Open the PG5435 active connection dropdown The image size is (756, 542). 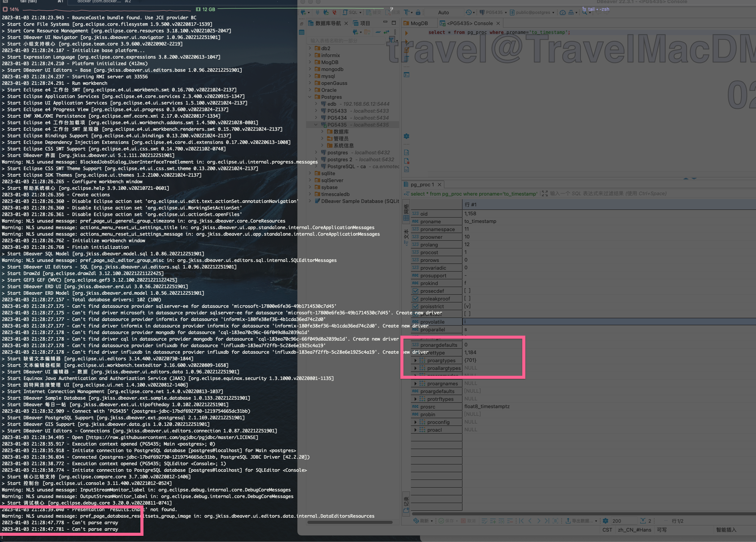click(x=493, y=12)
